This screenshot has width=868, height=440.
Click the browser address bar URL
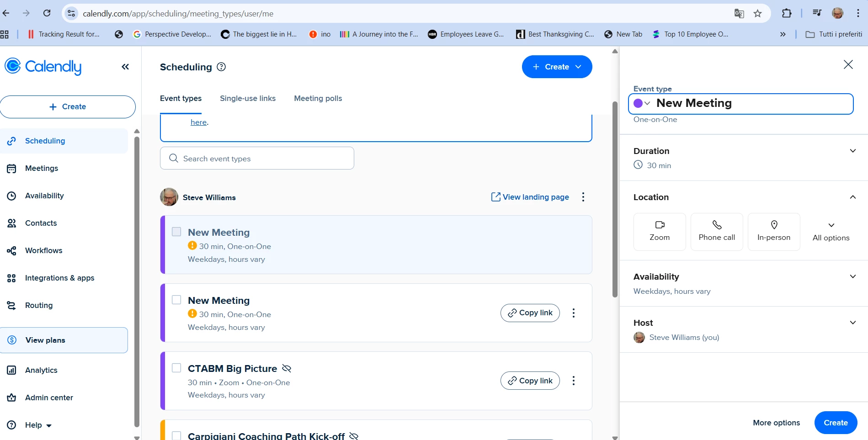178,14
